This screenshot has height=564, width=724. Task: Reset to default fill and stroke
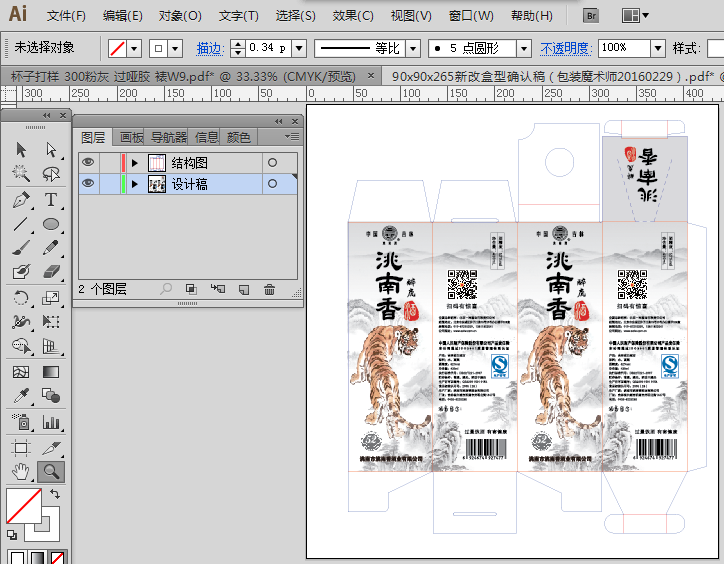[12, 535]
